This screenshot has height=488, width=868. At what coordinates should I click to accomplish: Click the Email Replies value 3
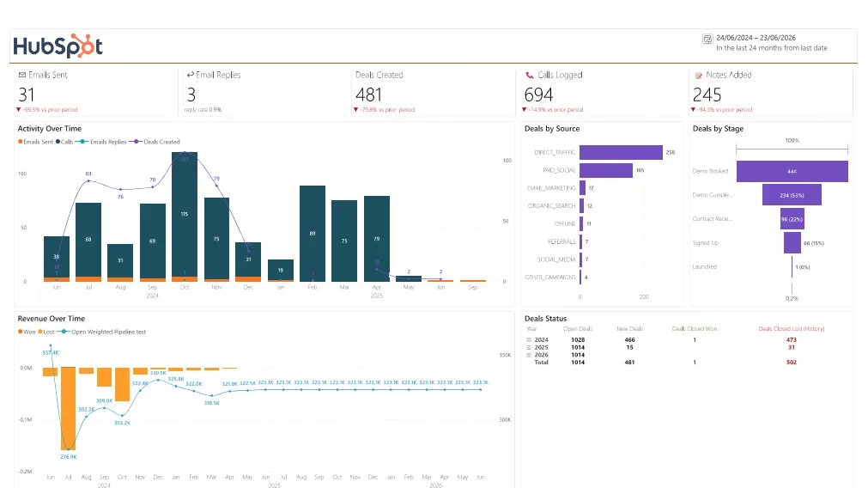(191, 95)
